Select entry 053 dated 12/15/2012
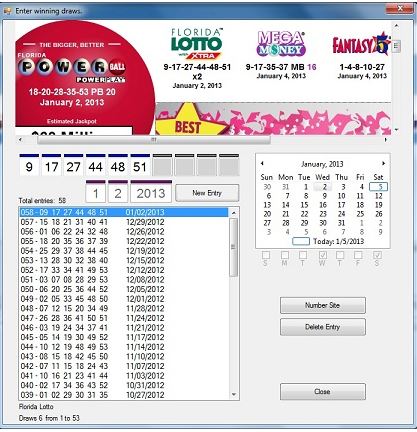The width and height of the screenshot is (417, 432). tap(124, 260)
